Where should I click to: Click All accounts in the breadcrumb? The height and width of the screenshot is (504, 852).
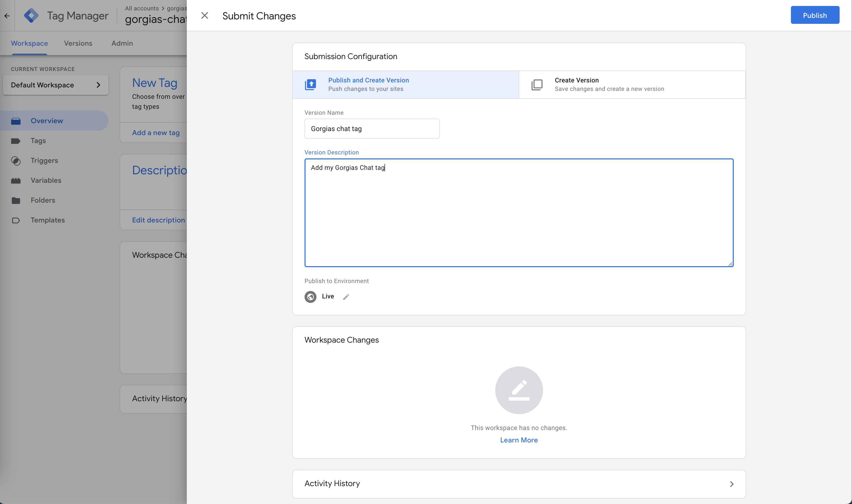click(x=142, y=8)
